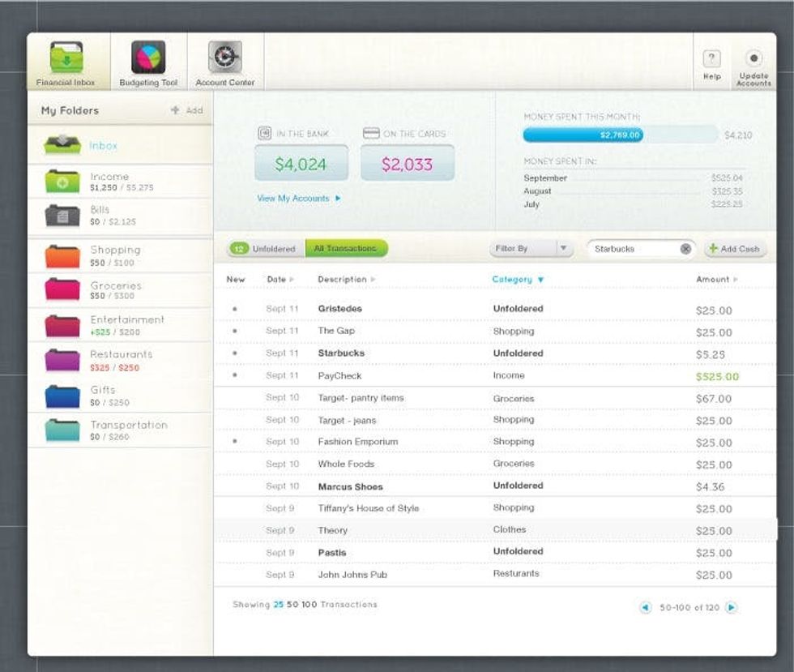Viewport: 794px width, 672px height.
Task: Open the Budgeting Tool pie chart icon
Action: [148, 58]
